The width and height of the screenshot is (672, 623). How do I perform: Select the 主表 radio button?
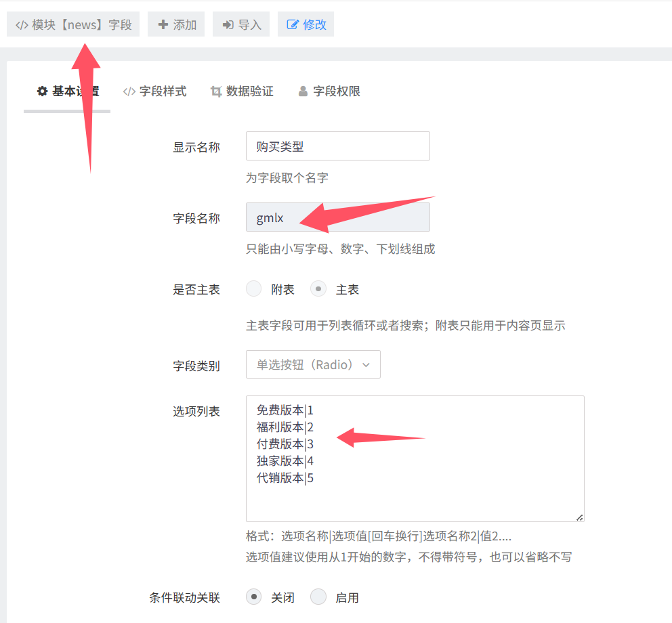pyautogui.click(x=318, y=288)
